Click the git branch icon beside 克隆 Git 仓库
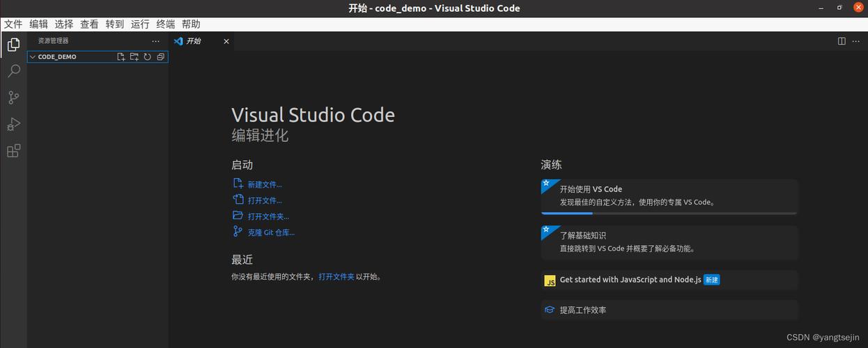The width and height of the screenshot is (868, 348). coord(238,232)
